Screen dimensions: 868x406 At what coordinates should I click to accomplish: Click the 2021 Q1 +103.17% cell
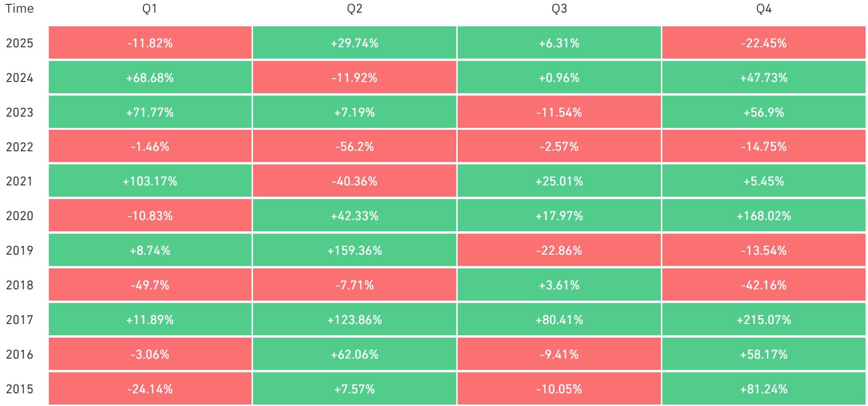(150, 181)
